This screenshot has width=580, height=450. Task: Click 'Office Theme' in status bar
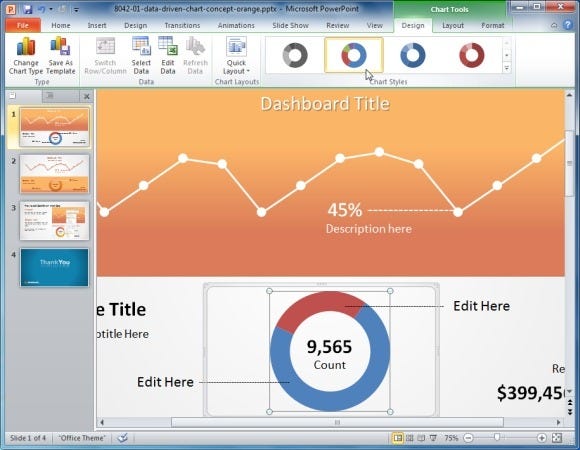tap(82, 438)
